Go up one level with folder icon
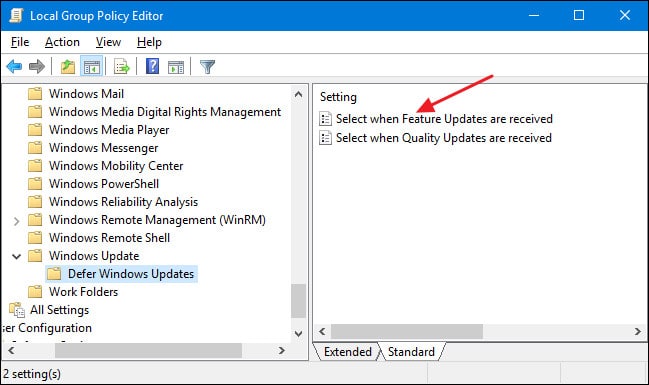 (x=67, y=66)
